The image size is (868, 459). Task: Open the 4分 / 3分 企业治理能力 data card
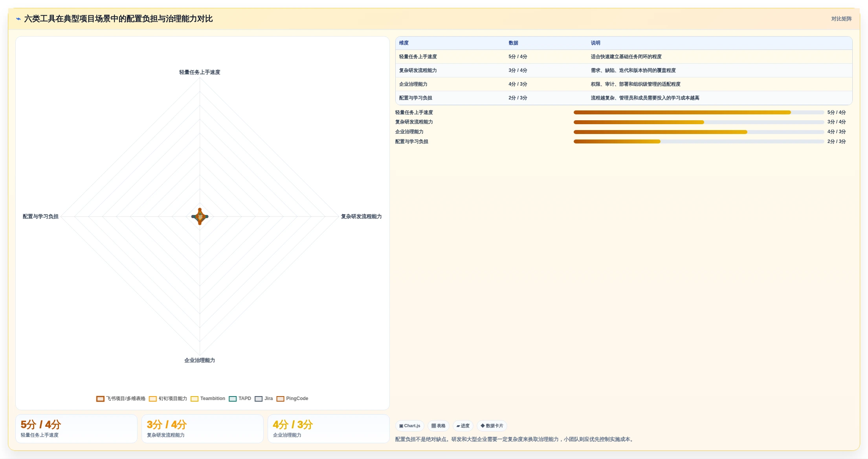(x=328, y=429)
